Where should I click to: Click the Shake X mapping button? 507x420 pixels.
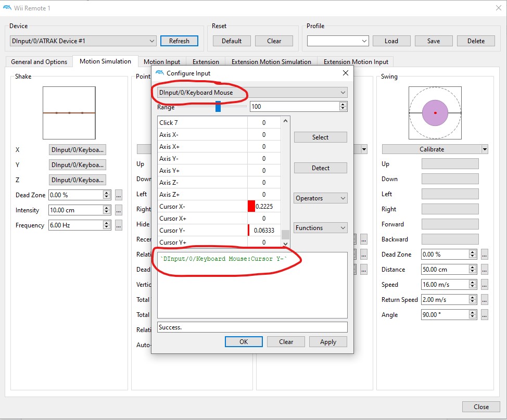tap(78, 150)
